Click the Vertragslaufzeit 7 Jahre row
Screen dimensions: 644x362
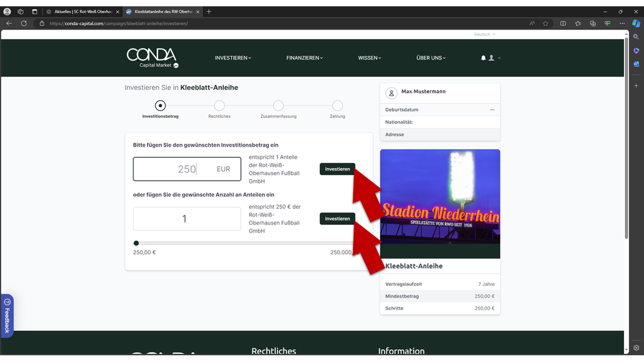440,284
